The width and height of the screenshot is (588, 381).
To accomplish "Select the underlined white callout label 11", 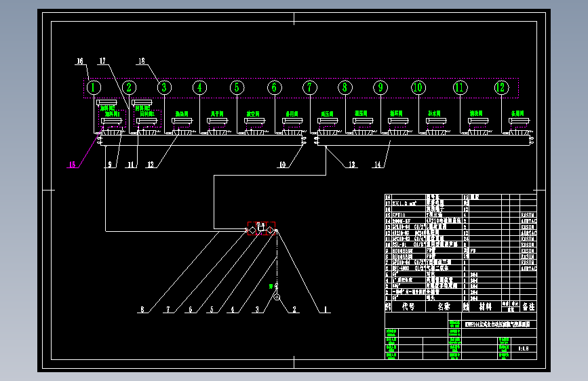I will 130,164.
